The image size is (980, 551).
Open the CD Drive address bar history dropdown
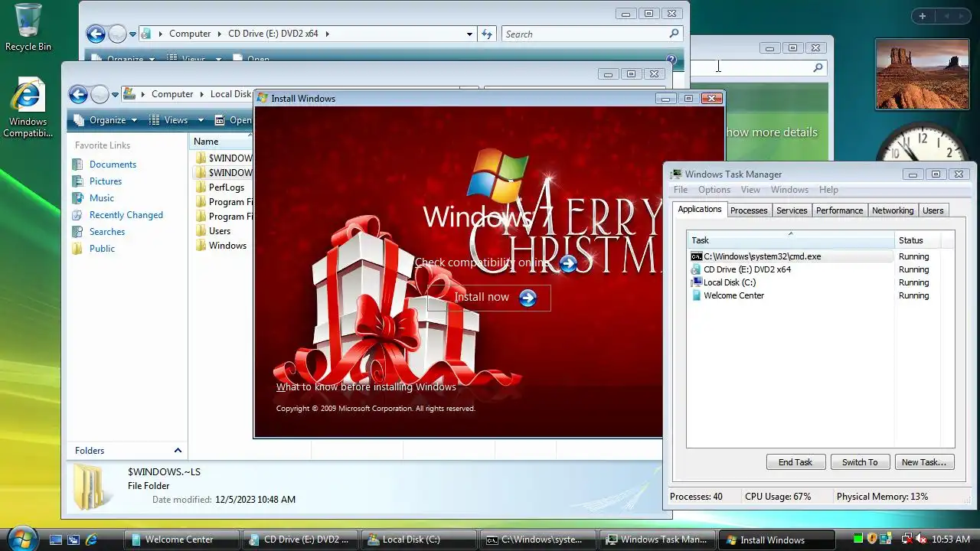tap(469, 34)
